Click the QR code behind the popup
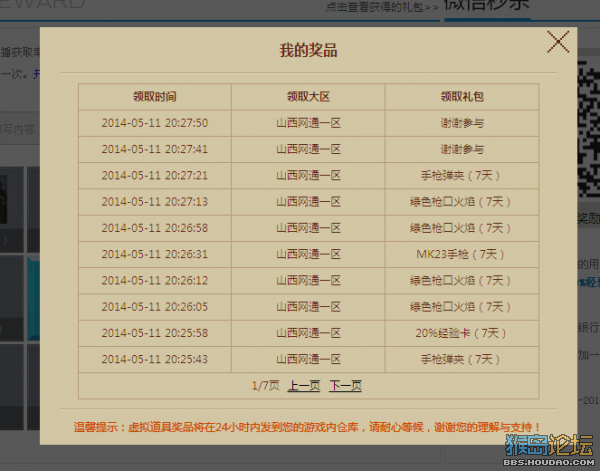The height and width of the screenshot is (471, 600). pos(589,128)
